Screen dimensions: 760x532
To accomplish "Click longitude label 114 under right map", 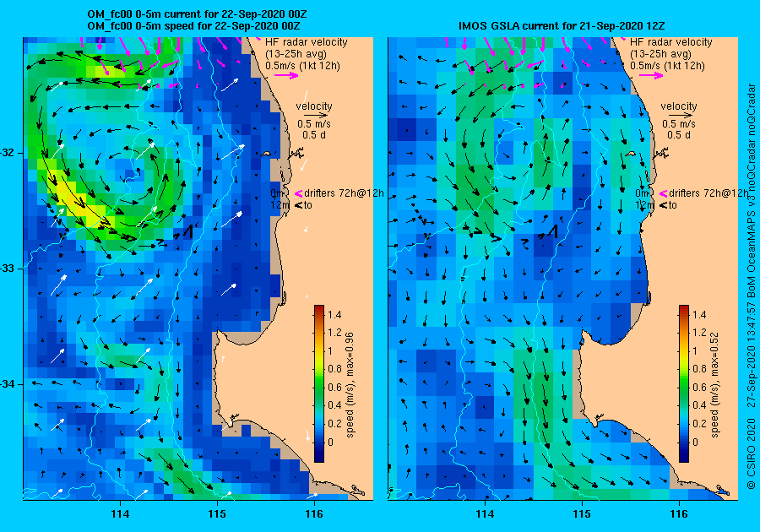I will [485, 514].
